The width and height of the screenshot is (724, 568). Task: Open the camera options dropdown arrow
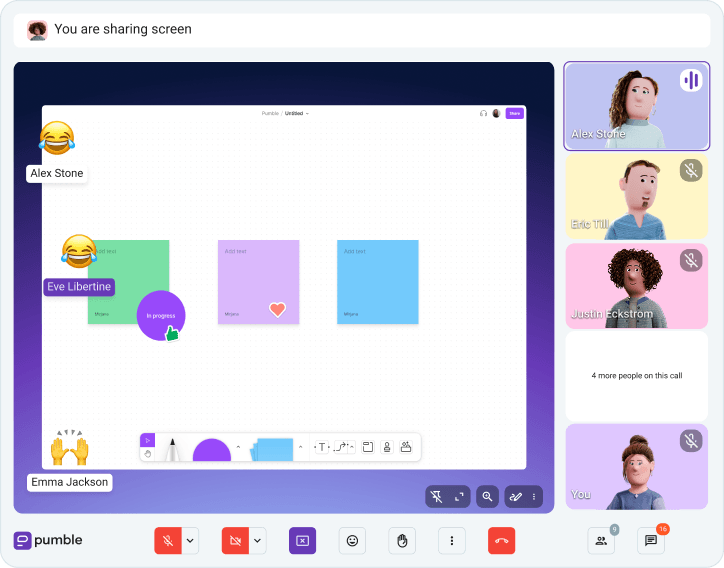pos(258,540)
